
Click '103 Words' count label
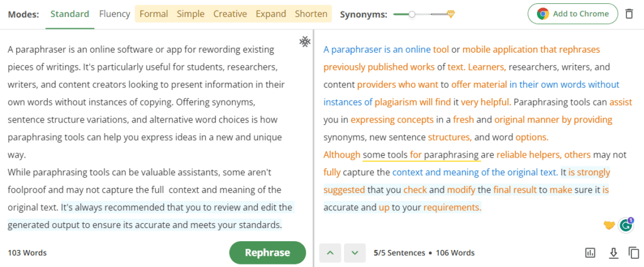pyautogui.click(x=27, y=253)
